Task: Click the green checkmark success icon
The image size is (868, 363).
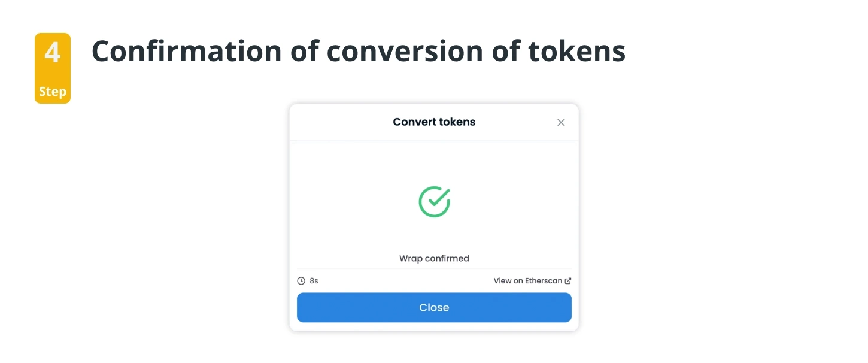Action: [x=434, y=201]
